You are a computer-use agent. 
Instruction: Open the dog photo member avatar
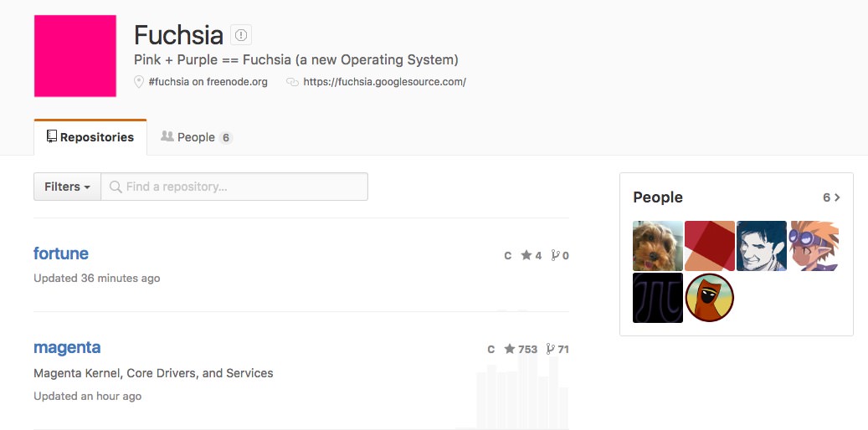pyautogui.click(x=658, y=246)
